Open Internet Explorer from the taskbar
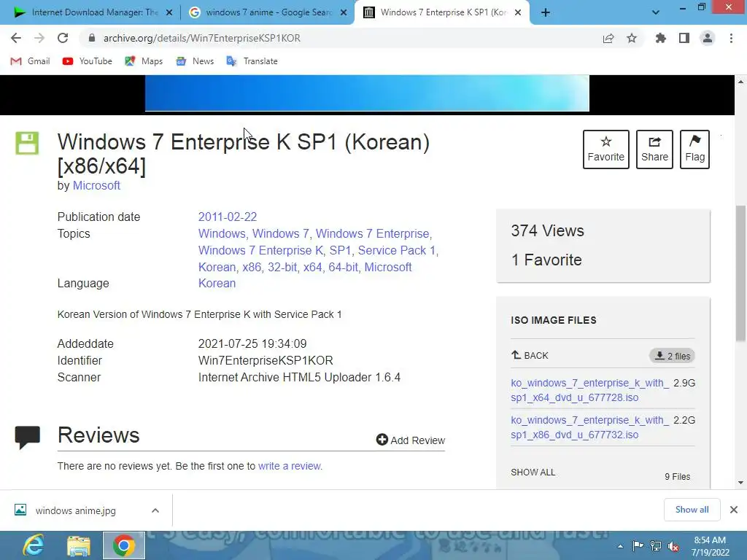The image size is (747, 560). pos(34,545)
